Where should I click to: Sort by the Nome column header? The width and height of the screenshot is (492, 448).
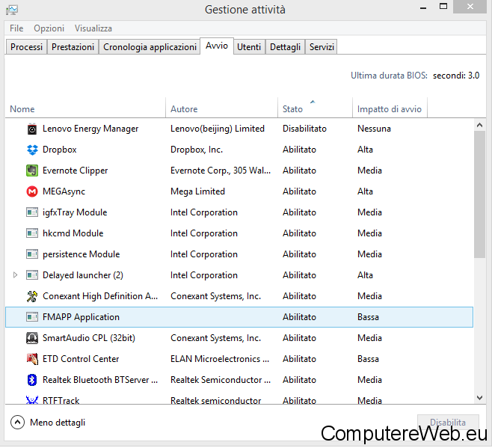point(85,109)
